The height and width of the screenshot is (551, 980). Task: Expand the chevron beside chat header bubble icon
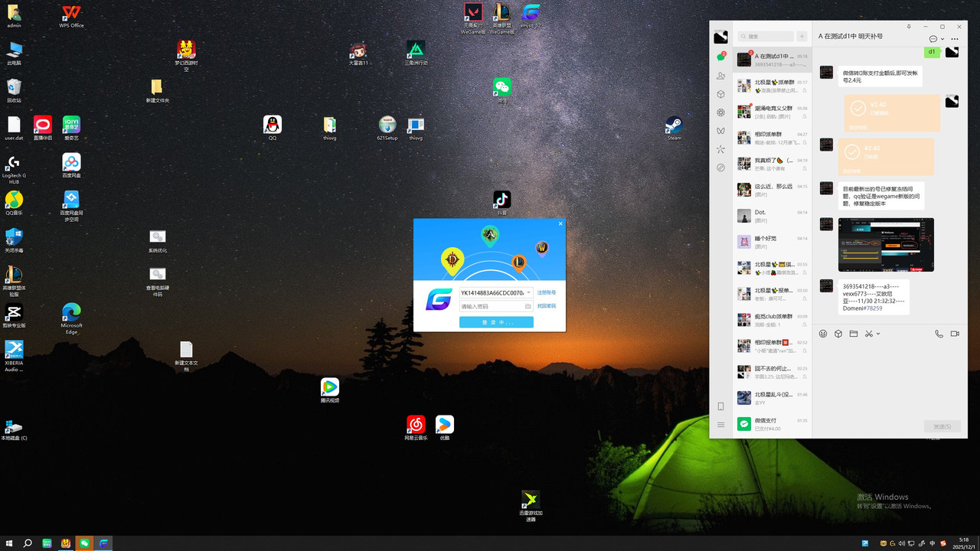942,39
